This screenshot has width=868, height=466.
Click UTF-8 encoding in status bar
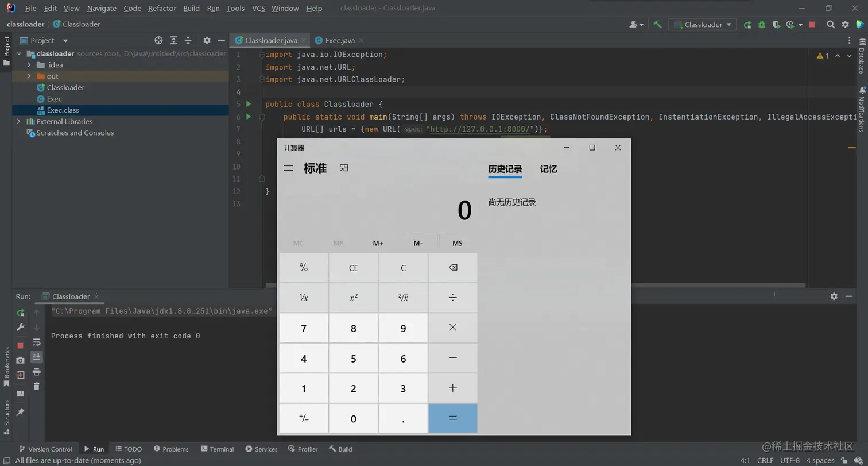coord(789,460)
